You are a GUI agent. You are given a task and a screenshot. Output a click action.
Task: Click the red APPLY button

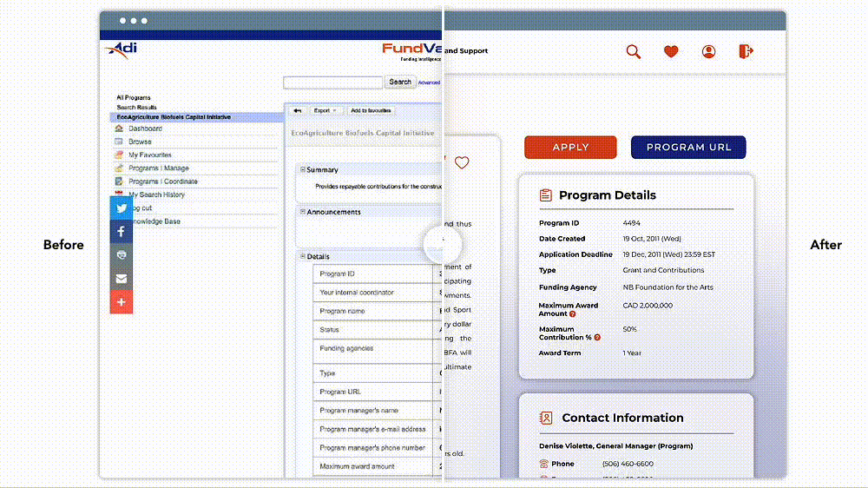pos(570,148)
